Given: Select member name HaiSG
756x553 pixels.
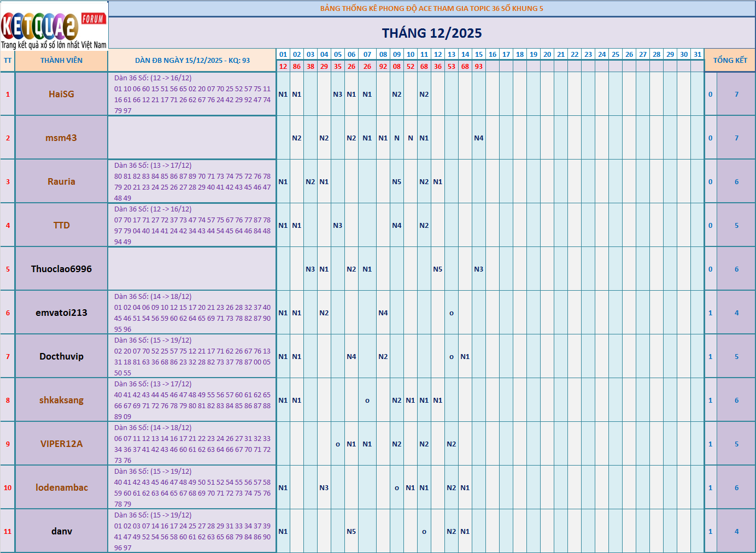Looking at the screenshot, I should coord(61,94).
